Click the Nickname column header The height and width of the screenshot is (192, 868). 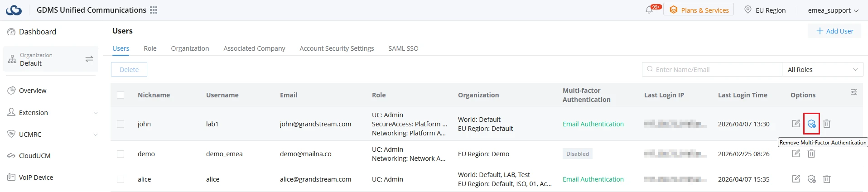154,95
